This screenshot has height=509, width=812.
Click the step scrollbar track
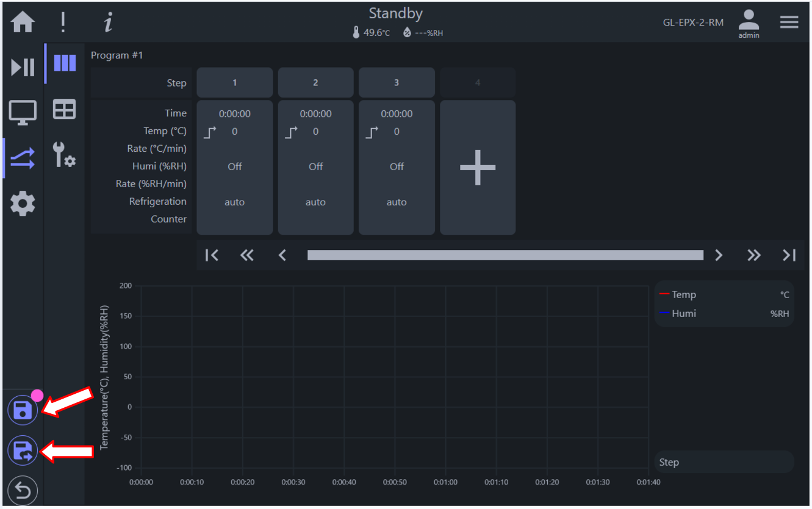[505, 255]
